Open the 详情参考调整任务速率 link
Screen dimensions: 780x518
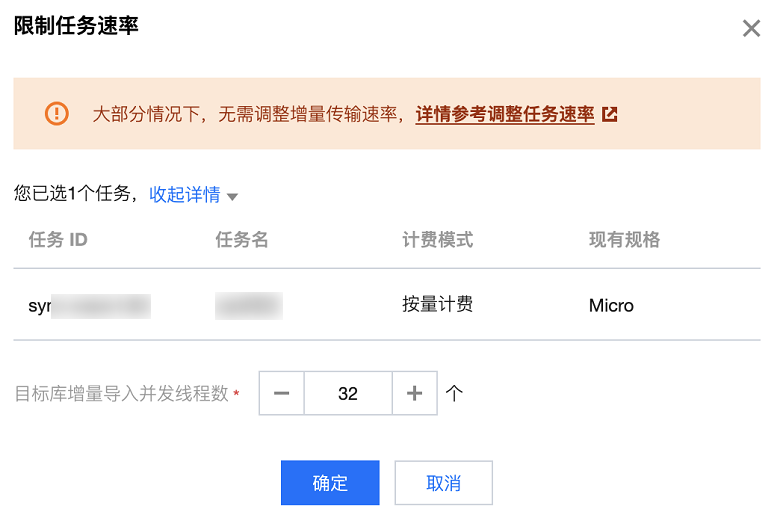pyautogui.click(x=504, y=114)
